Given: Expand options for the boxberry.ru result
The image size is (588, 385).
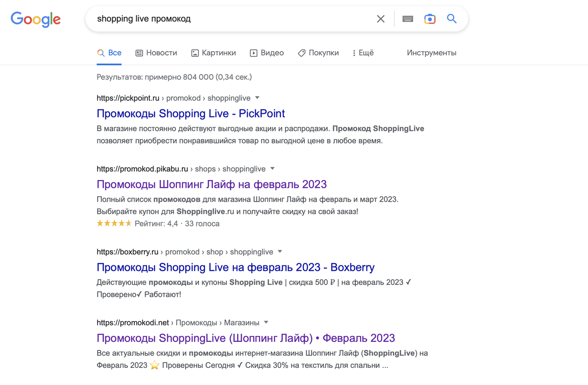Looking at the screenshot, I should (x=280, y=252).
